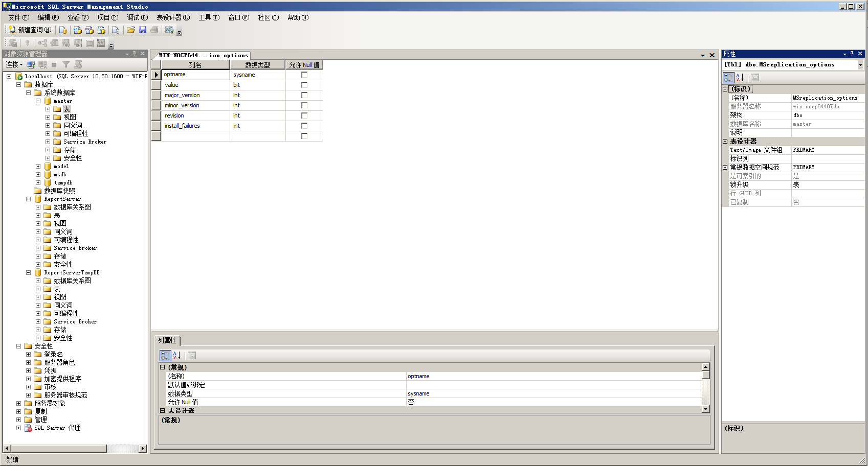Click the Manage Indexes and Keys icon

[54, 43]
